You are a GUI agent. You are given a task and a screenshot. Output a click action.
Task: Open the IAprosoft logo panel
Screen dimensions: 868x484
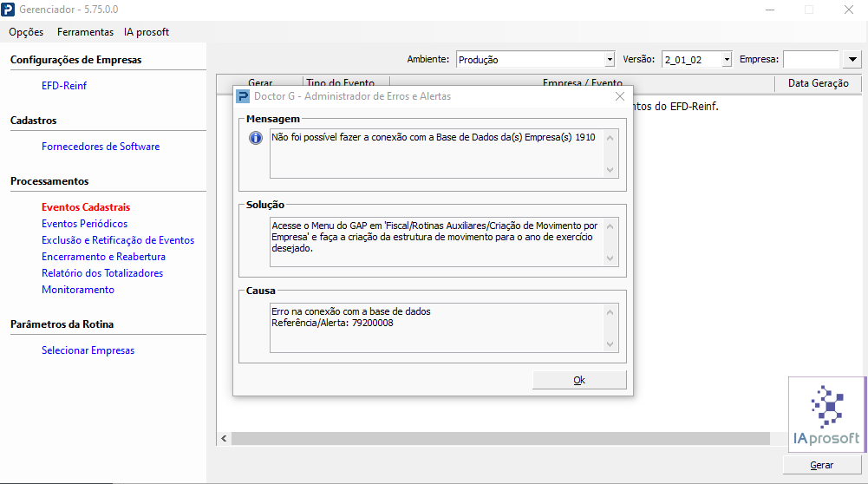826,415
